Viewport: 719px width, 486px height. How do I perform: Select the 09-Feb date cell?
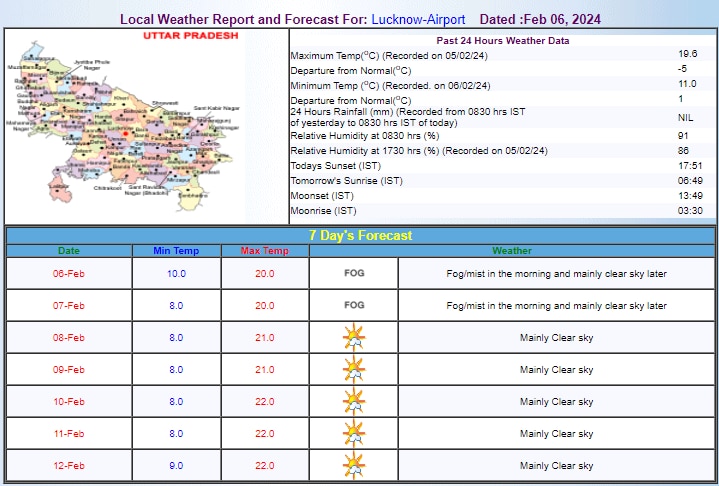(x=69, y=370)
